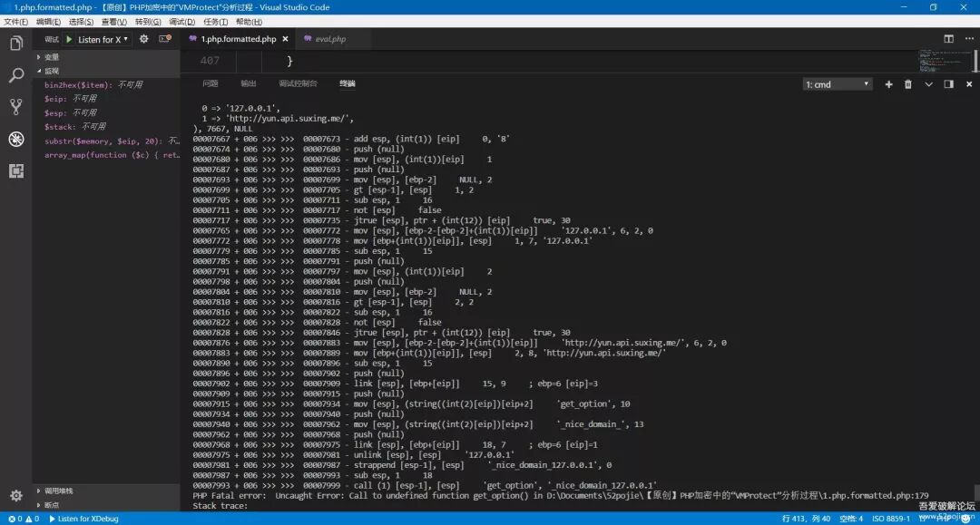Open the 帮助(H) menu
Image resolution: width=980 pixels, height=525 pixels.
tap(249, 22)
